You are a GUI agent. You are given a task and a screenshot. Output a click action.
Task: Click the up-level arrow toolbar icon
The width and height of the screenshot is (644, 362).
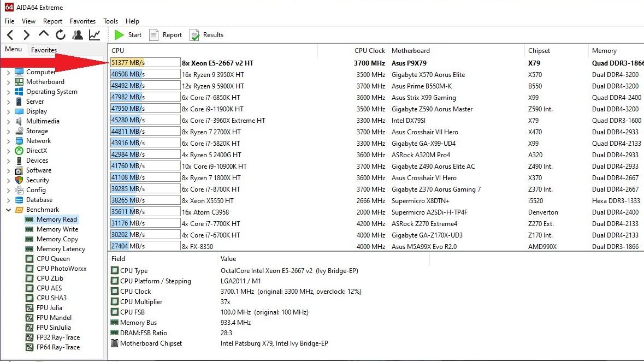(44, 34)
